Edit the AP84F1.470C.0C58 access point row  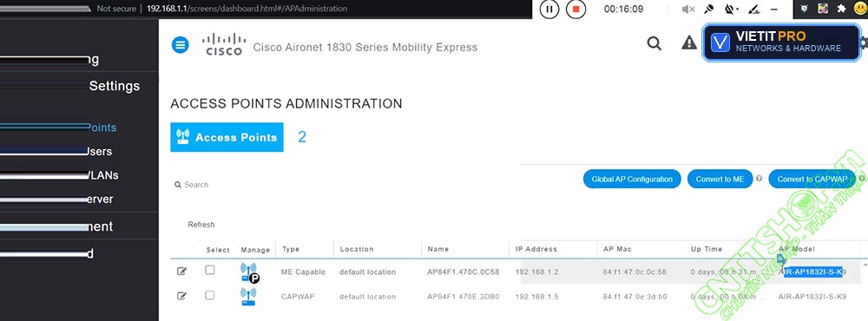tap(181, 272)
